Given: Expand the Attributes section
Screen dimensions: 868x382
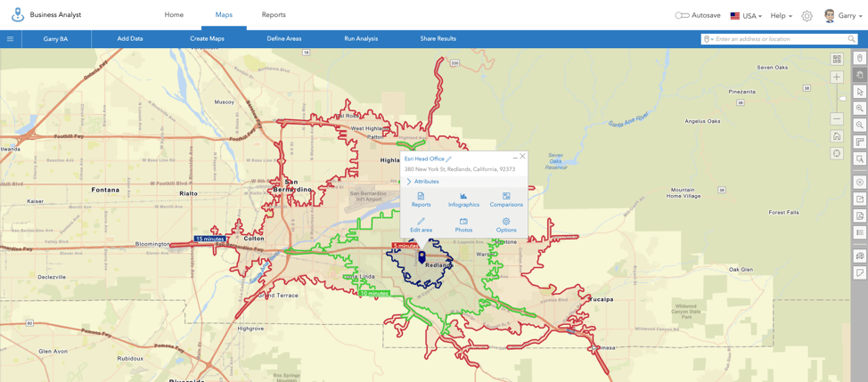Looking at the screenshot, I should [x=423, y=182].
